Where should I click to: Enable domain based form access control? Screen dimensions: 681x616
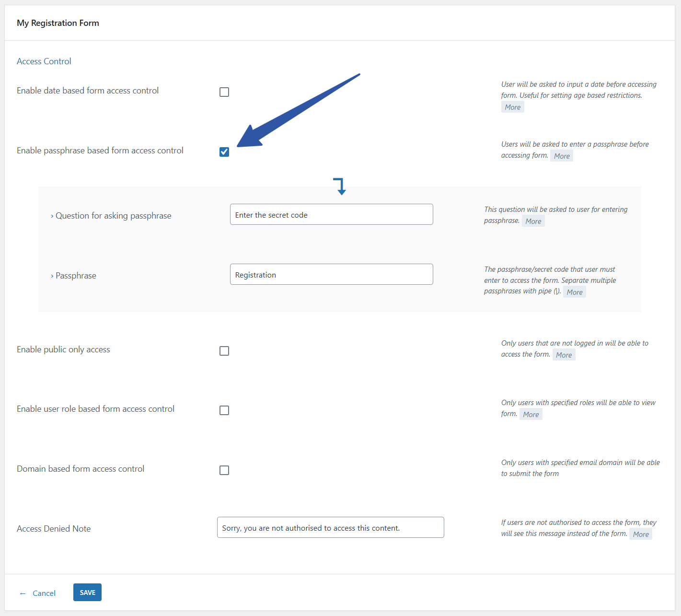(224, 470)
